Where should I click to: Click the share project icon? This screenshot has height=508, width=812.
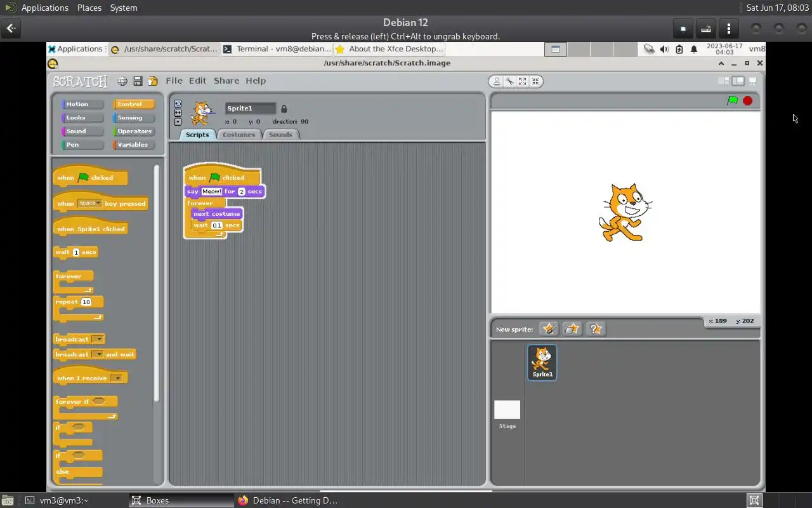[153, 81]
